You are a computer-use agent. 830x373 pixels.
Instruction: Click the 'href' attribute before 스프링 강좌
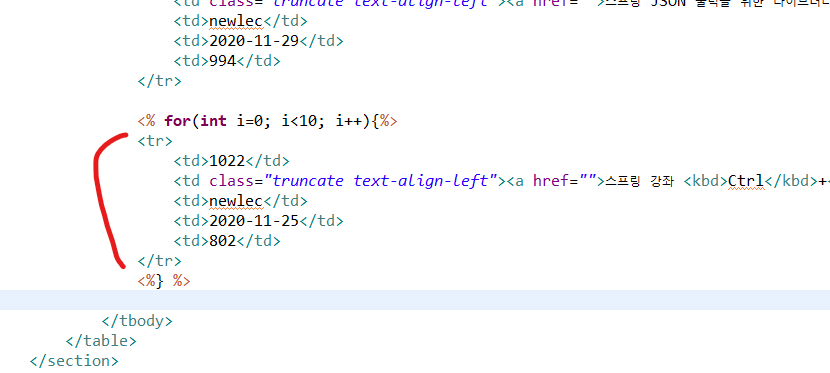click(551, 181)
